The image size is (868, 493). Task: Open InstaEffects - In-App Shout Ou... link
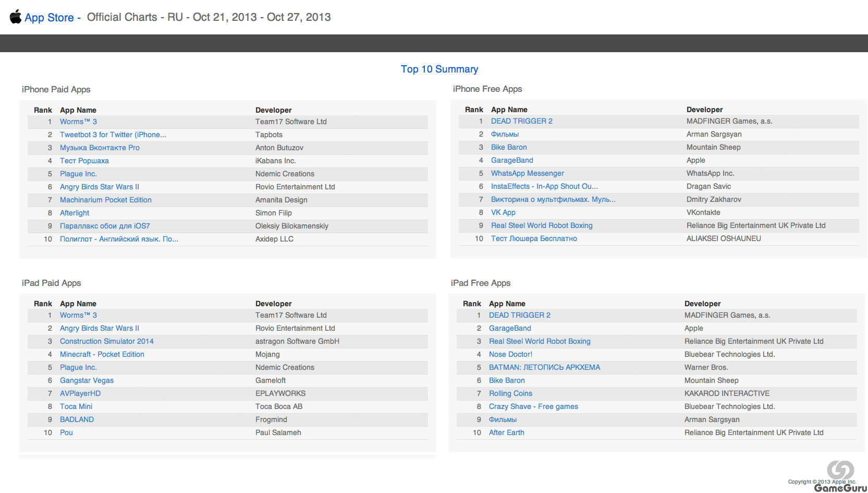coord(544,186)
